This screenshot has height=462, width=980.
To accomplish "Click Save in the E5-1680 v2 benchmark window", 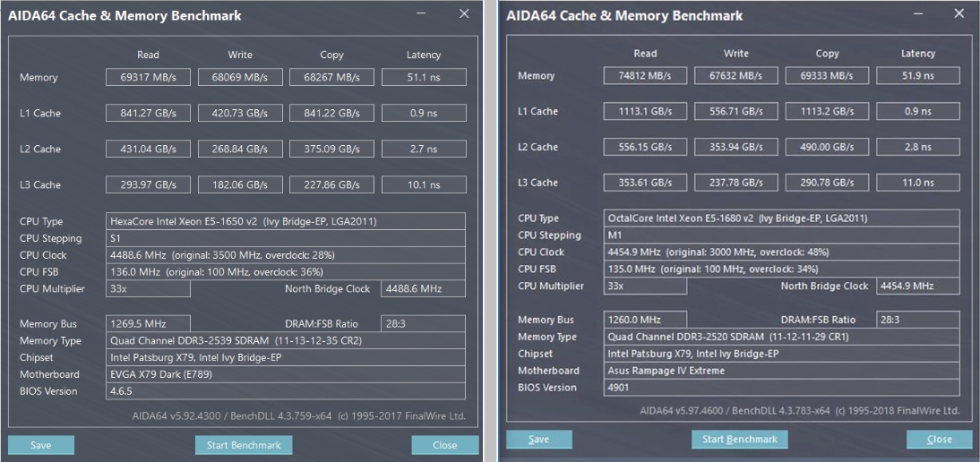I will coord(538,440).
